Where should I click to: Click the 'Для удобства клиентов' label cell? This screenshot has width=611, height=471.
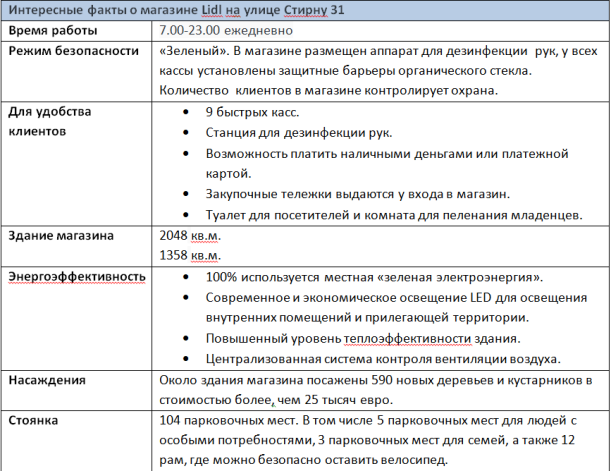click(50, 121)
